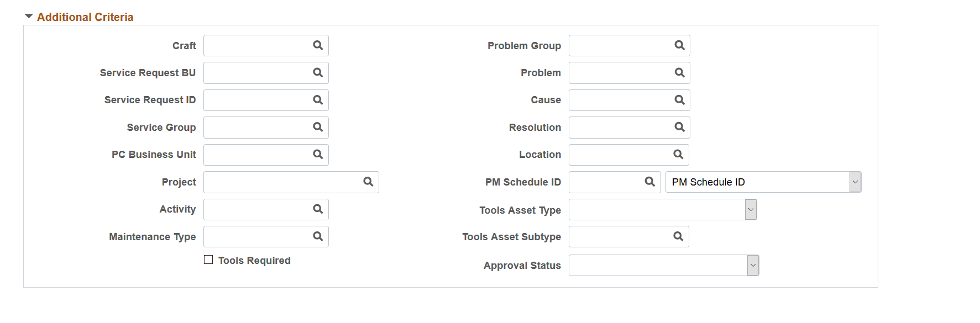
Task: Open the Problem lookup search
Action: coord(679,72)
